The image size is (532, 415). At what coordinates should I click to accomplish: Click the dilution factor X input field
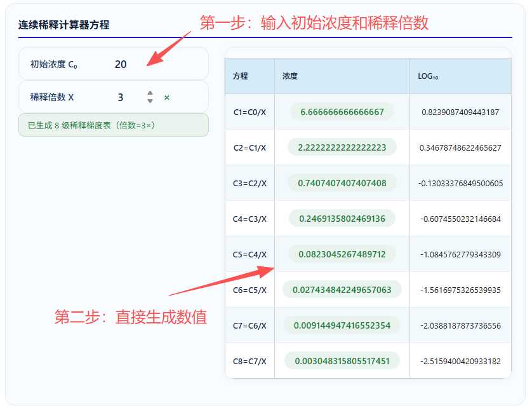(132, 97)
